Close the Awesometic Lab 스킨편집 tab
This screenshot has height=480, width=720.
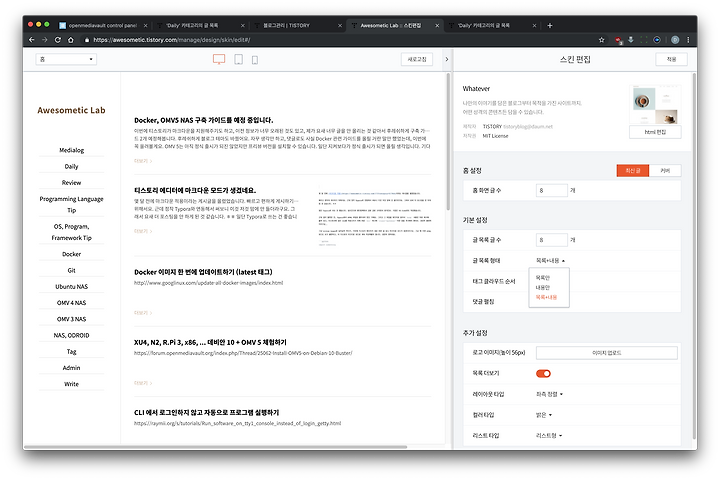pyautogui.click(x=437, y=26)
